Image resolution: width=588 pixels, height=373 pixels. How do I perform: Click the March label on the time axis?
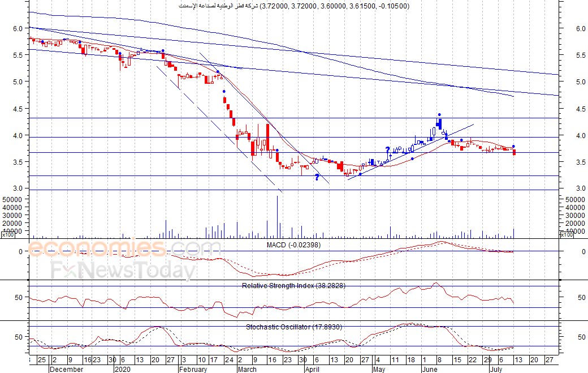(x=247, y=368)
